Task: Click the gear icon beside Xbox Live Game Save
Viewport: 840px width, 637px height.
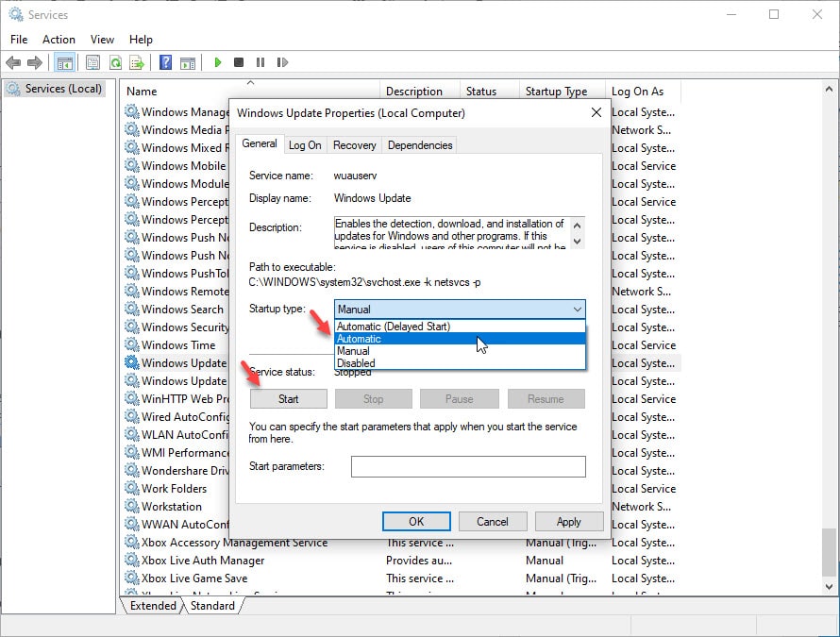Action: (x=132, y=578)
